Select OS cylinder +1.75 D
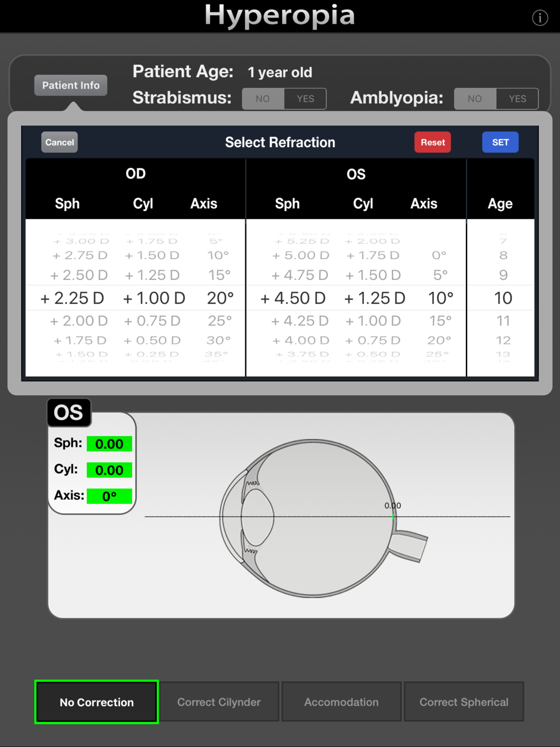Viewport: 560px width, 747px height. tap(372, 255)
